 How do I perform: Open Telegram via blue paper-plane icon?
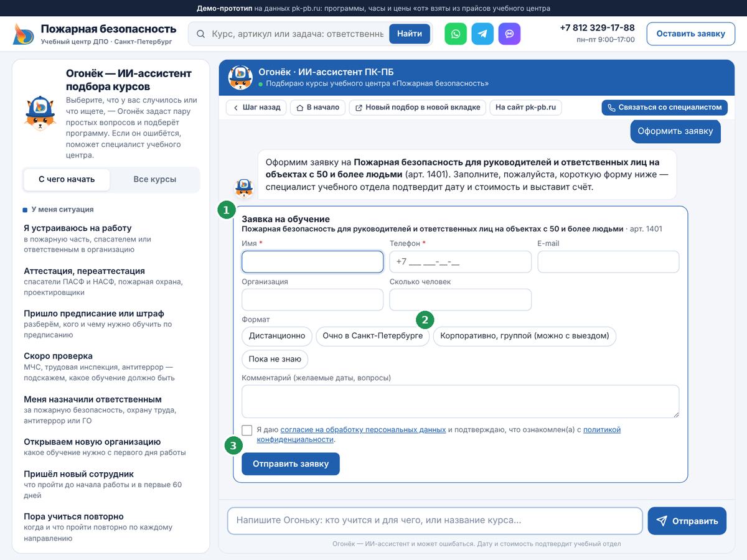482,34
